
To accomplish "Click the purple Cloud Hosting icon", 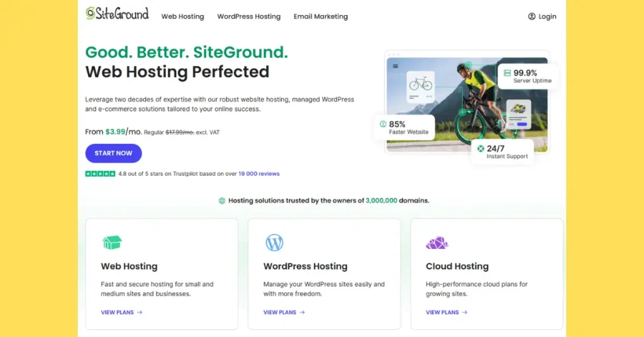I will (436, 243).
